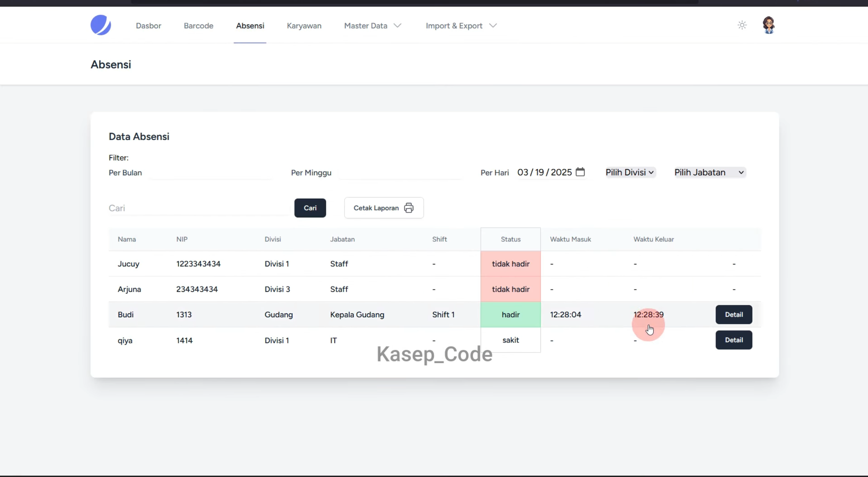Select the name qiya in the table
Screen dimensions: 868x477
[x=125, y=340]
